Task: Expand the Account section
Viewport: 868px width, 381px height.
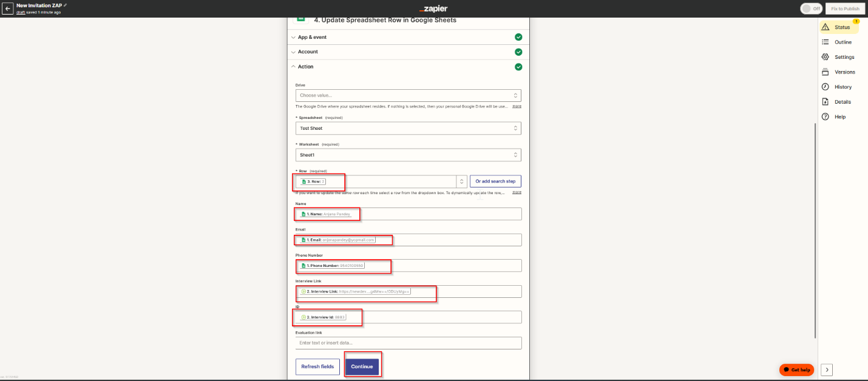Action: point(408,52)
